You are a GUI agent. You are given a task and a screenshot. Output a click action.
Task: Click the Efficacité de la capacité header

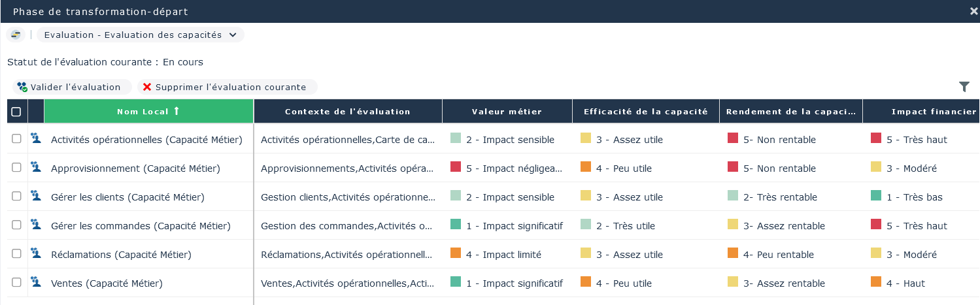[x=645, y=112]
